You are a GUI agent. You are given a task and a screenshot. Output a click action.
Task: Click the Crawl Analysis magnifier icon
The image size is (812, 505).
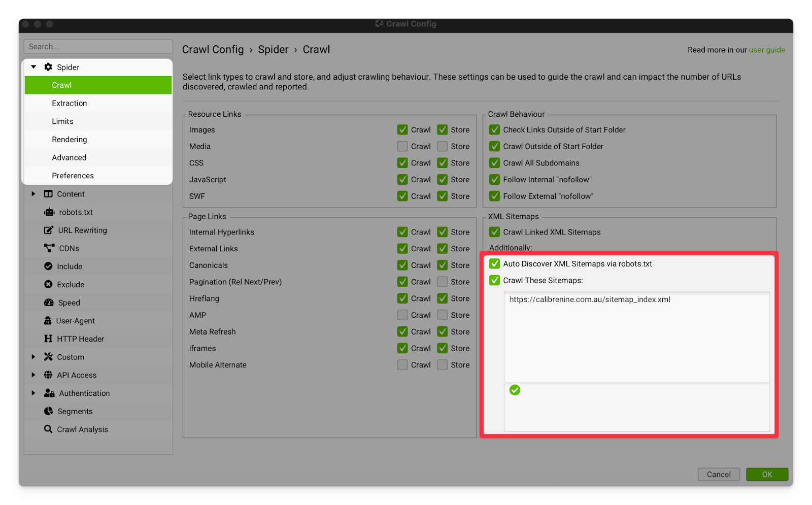point(48,429)
